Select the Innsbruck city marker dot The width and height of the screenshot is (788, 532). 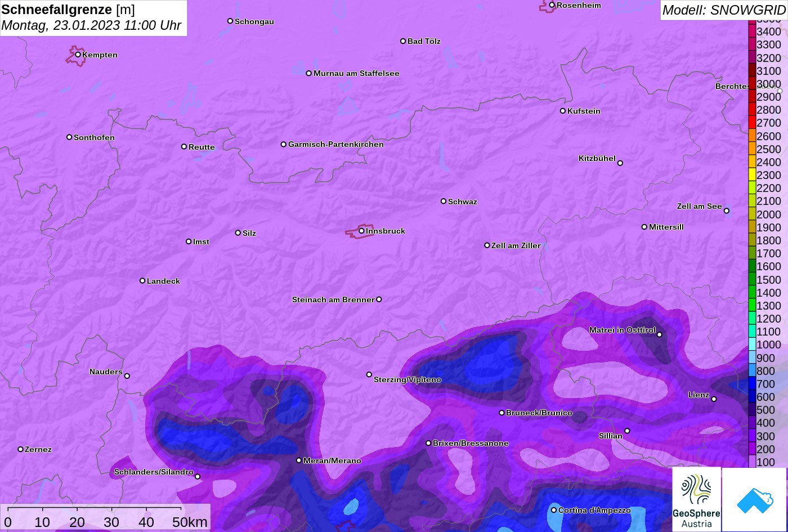point(361,231)
